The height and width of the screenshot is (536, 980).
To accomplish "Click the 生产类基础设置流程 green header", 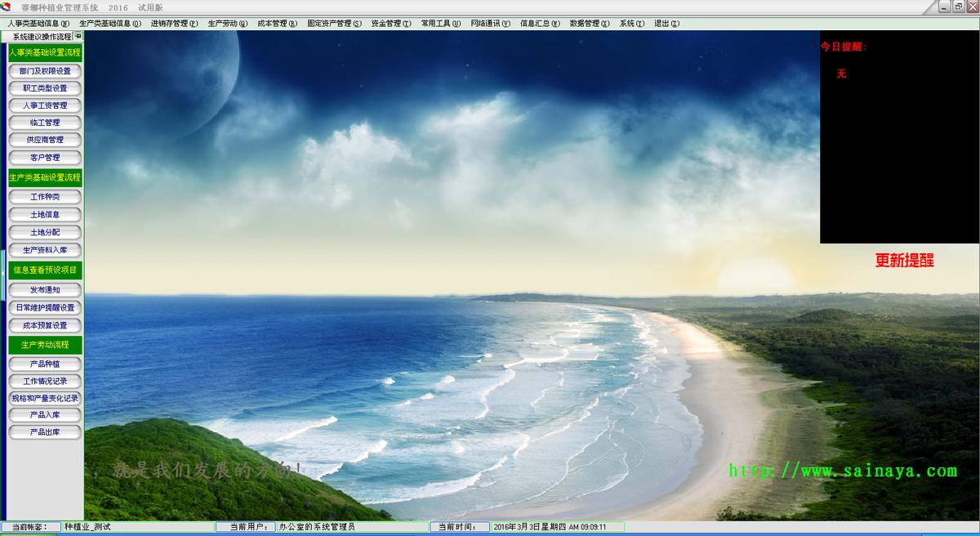I will point(45,177).
